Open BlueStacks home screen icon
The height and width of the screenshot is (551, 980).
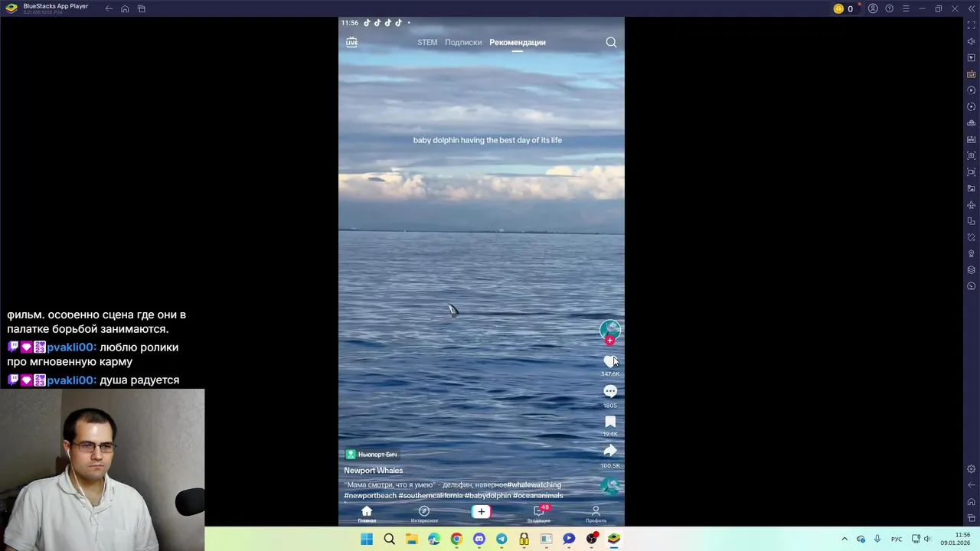point(125,8)
